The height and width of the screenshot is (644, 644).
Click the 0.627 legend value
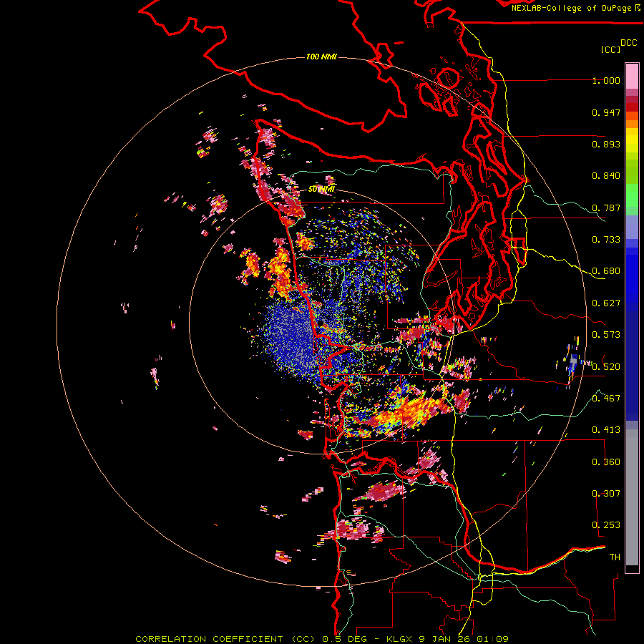606,303
